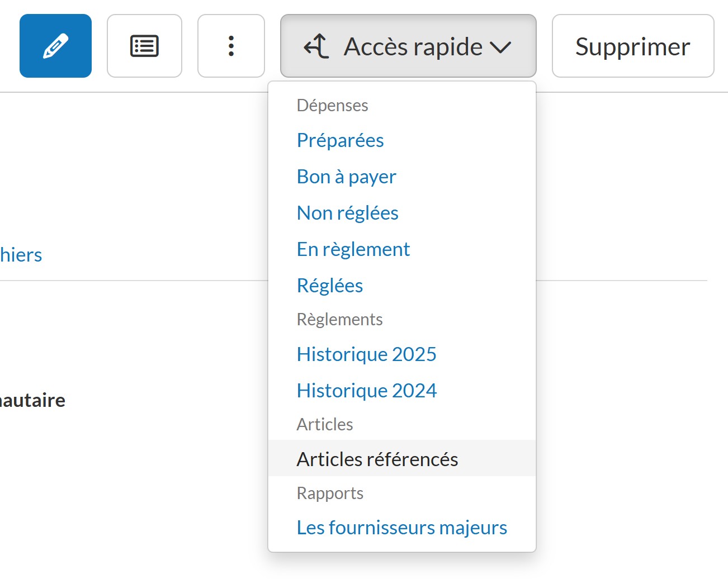
Task: Click the Règlements section header
Action: [339, 320]
